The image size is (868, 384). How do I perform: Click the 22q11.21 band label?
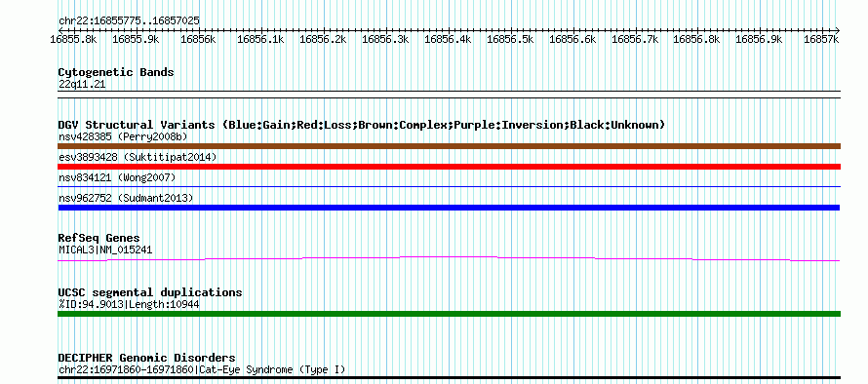click(x=82, y=85)
